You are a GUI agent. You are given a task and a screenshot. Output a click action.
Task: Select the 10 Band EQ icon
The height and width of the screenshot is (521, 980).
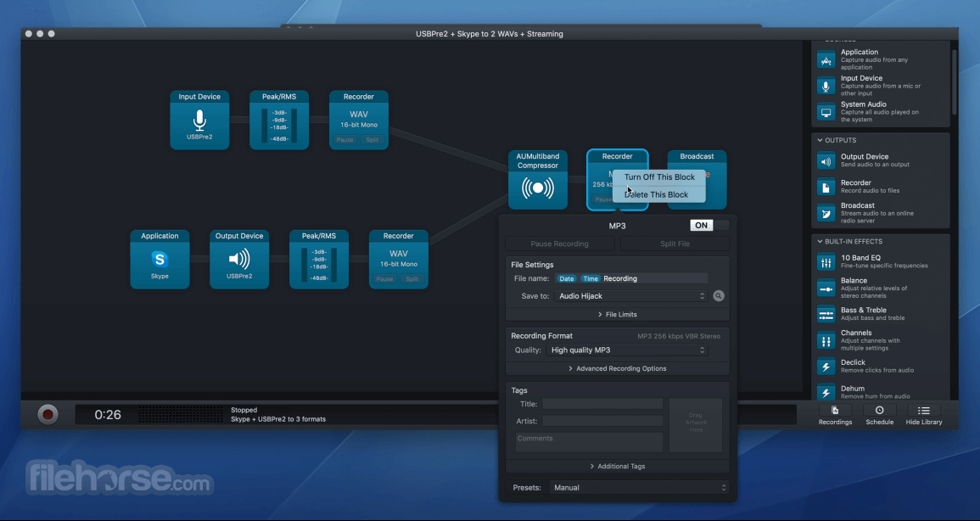tap(826, 261)
